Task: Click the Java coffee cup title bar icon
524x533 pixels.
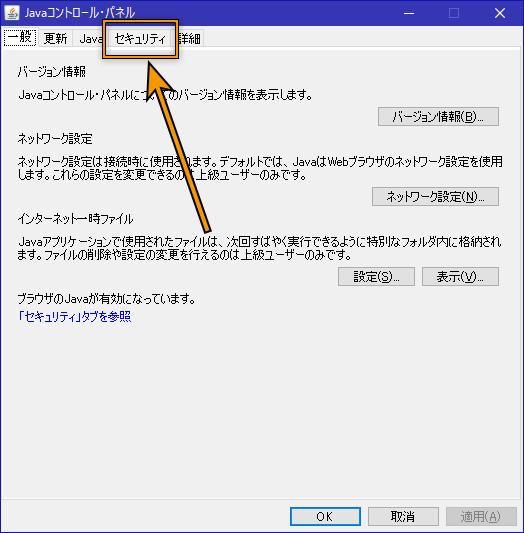Action: point(12,13)
